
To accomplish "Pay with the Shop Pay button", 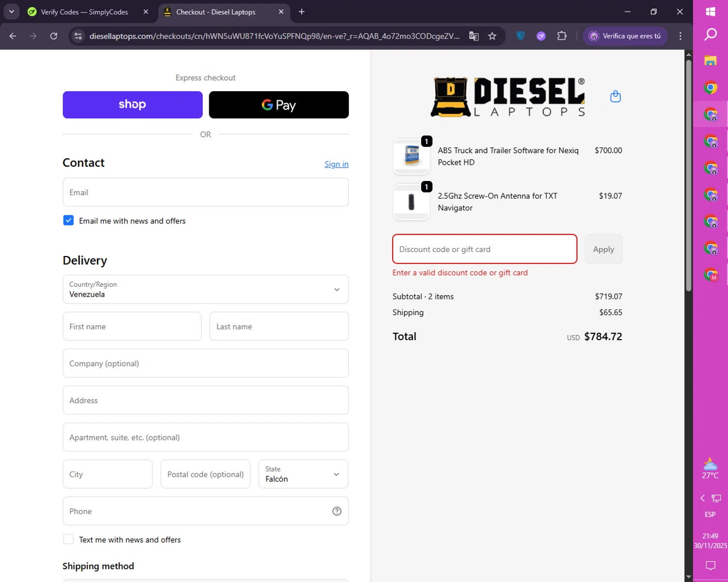I will click(132, 105).
